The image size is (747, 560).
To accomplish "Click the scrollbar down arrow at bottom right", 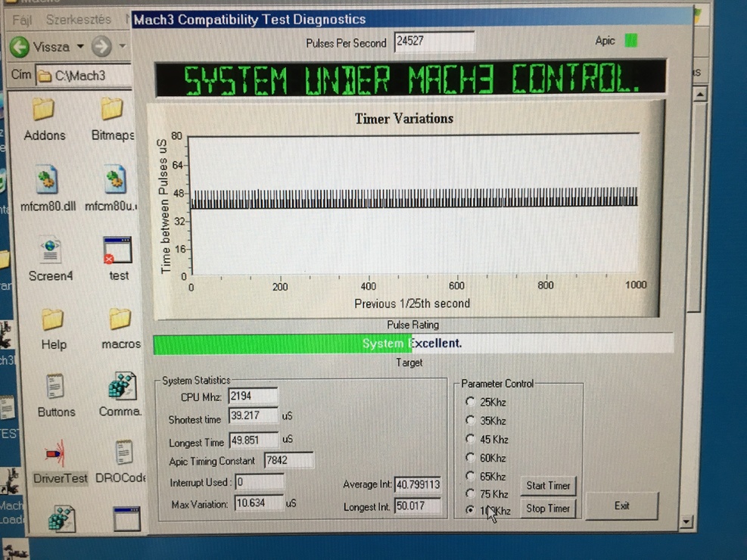I will pyautogui.click(x=686, y=521).
